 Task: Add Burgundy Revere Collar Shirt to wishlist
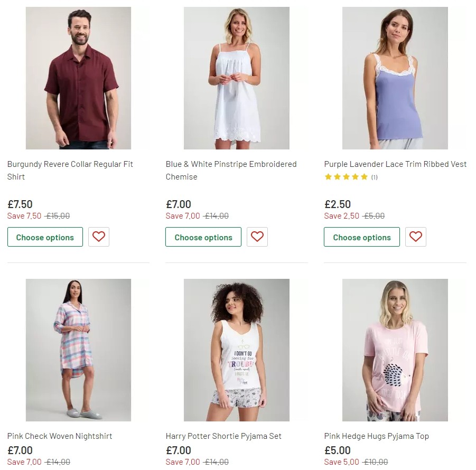point(99,237)
